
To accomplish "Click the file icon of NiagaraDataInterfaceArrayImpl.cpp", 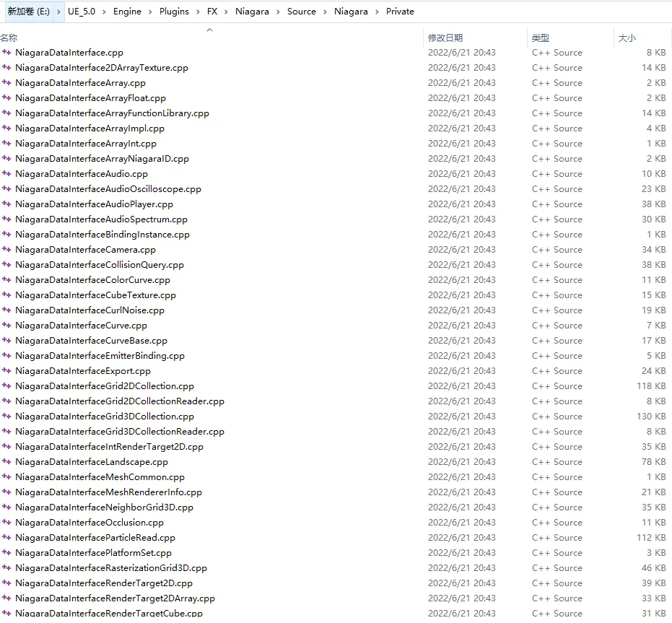I will coord(6,128).
